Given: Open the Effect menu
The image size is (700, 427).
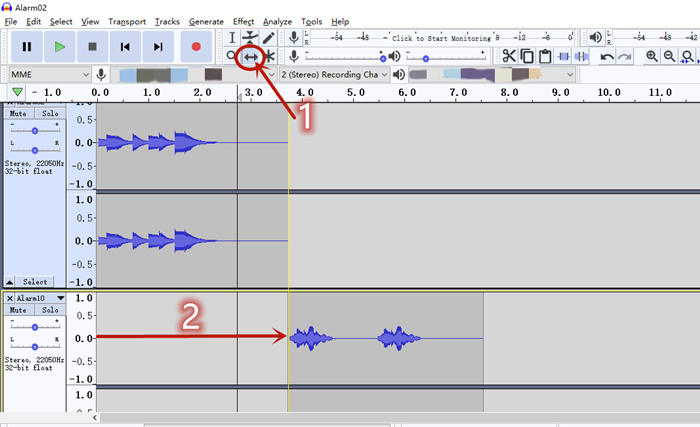Looking at the screenshot, I should tap(243, 21).
